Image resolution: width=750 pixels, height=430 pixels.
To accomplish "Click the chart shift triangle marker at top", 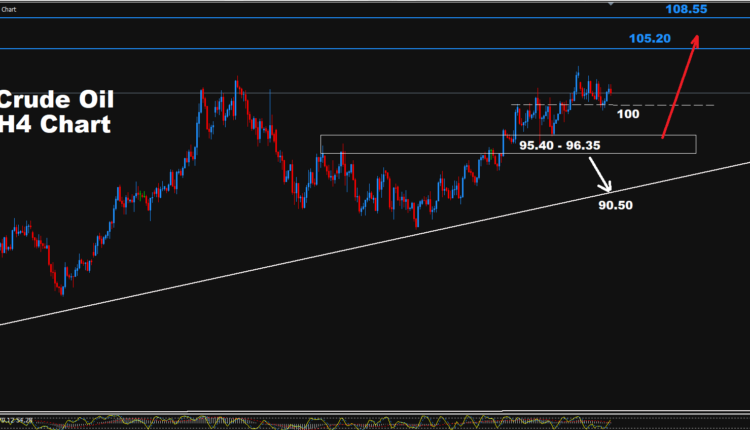I will coord(610,4).
